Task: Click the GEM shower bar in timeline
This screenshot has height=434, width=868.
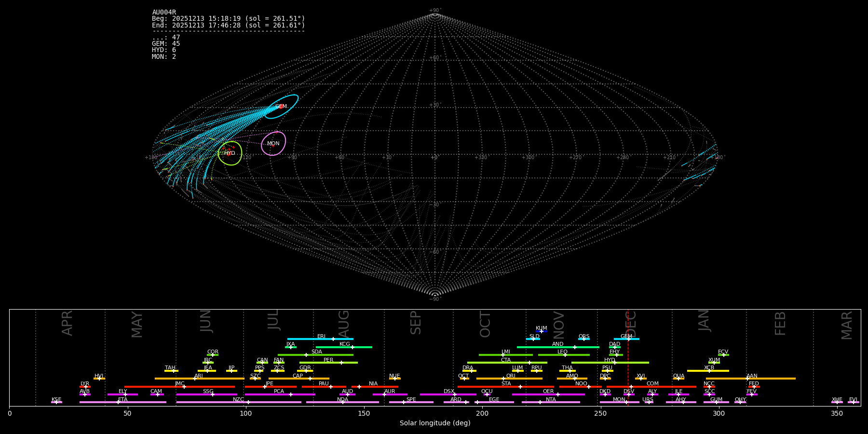Action: pos(626,339)
